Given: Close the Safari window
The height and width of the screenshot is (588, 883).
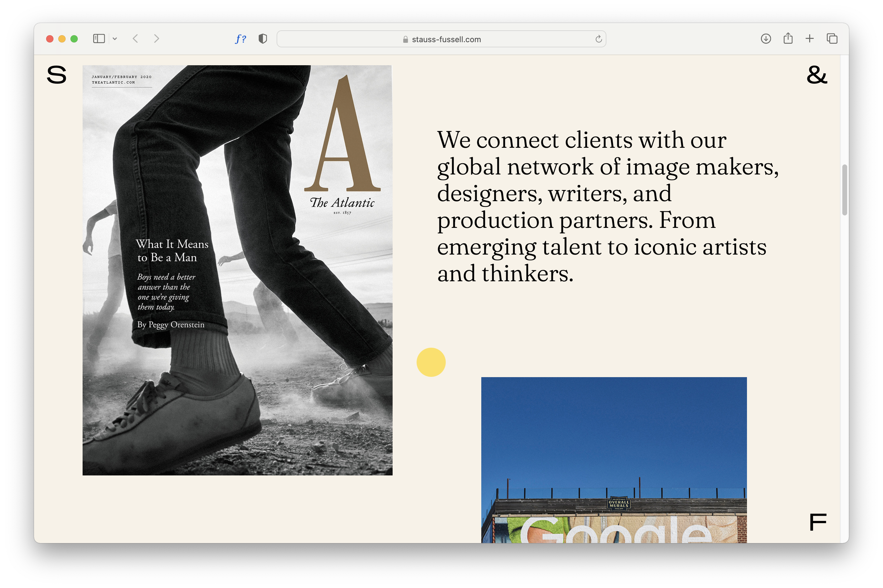Looking at the screenshot, I should [49, 39].
